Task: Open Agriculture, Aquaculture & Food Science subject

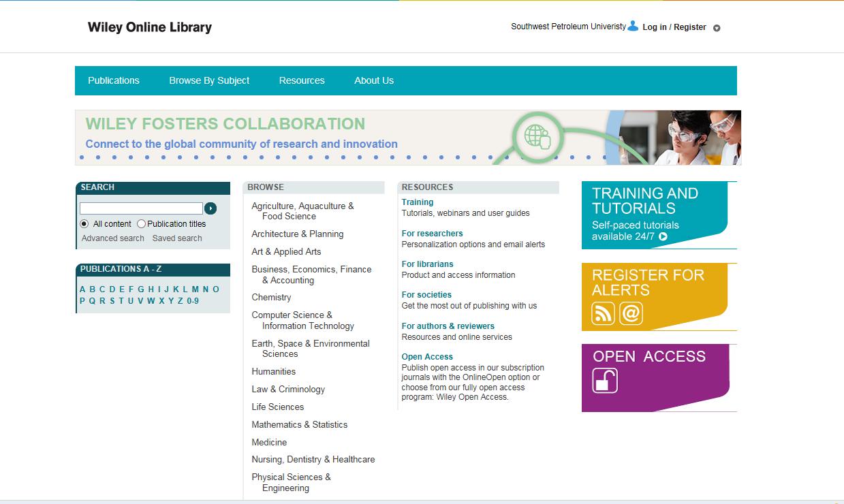Action: [x=302, y=211]
